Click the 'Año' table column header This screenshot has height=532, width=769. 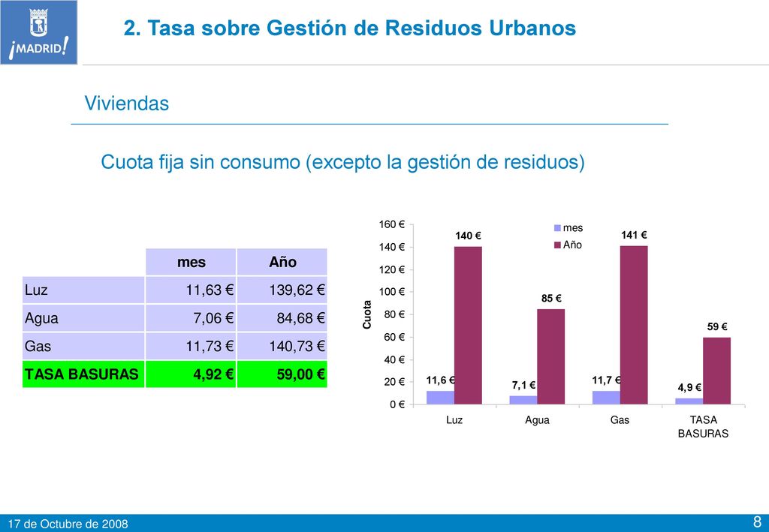point(282,262)
